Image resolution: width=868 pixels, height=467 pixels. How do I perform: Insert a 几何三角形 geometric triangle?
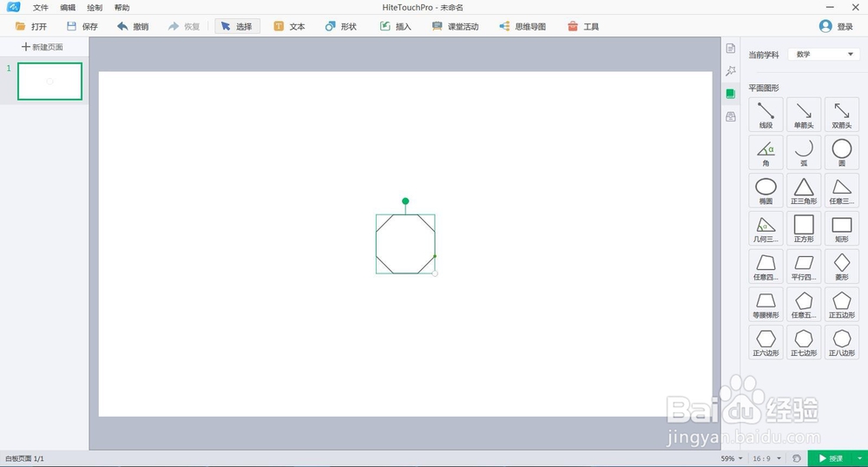pos(766,228)
